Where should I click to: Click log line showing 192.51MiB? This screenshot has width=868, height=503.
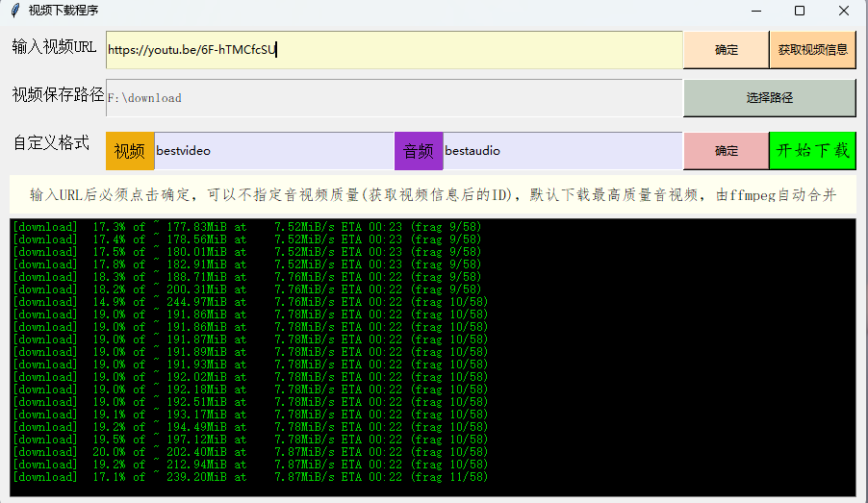(250, 402)
